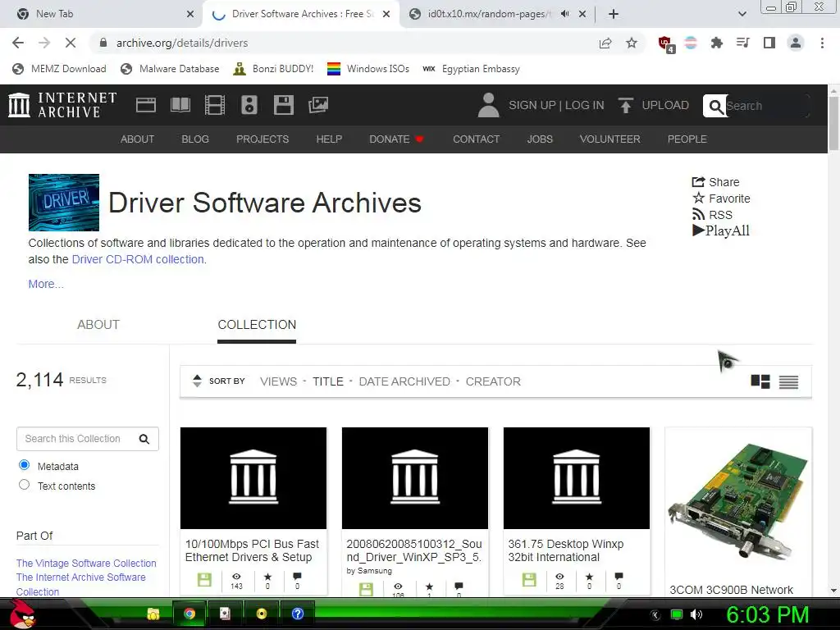Stop page loading with X button

pyautogui.click(x=71, y=43)
